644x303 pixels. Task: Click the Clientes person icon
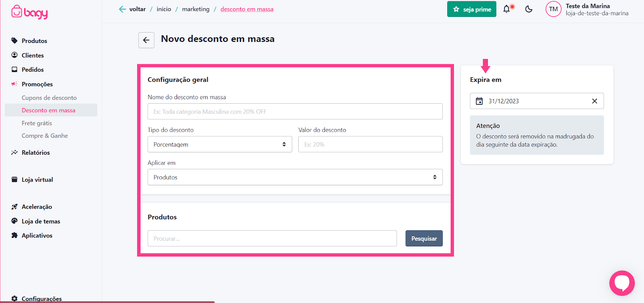14,55
